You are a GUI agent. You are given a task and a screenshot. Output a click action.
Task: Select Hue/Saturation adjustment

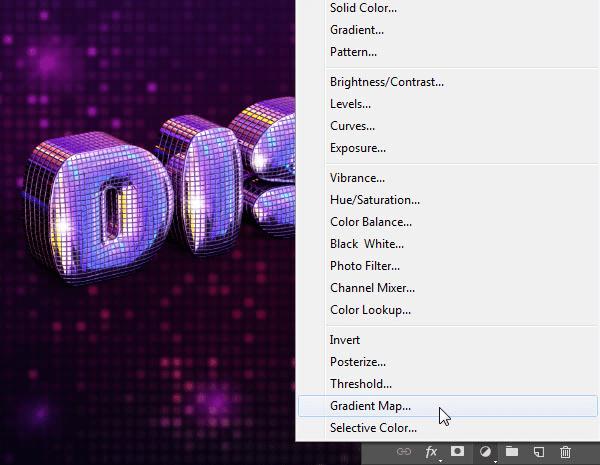375,200
